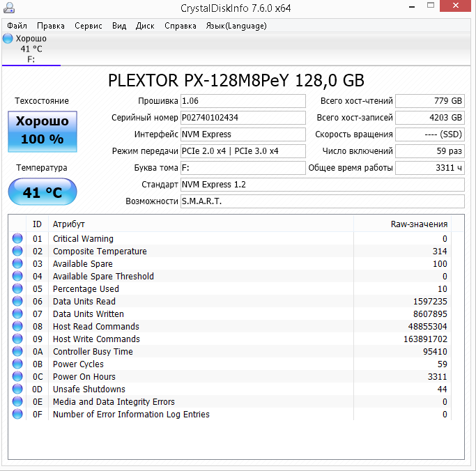Click status orb for Data Units Read row
This screenshot has width=476, height=471.
[17, 301]
